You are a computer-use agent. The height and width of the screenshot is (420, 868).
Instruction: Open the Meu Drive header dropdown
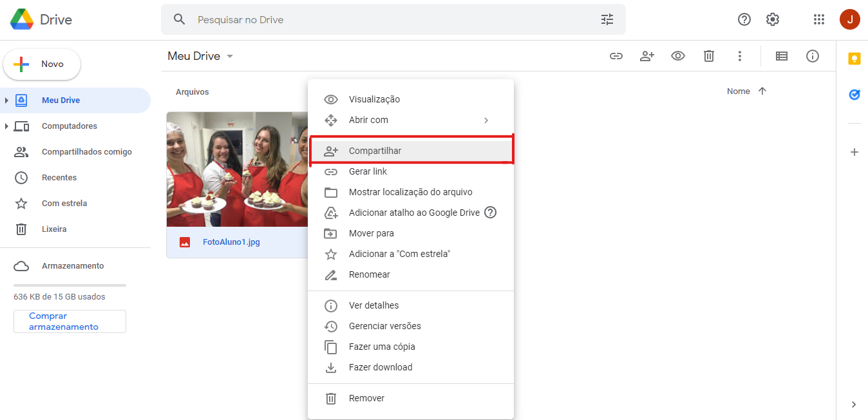click(x=200, y=56)
